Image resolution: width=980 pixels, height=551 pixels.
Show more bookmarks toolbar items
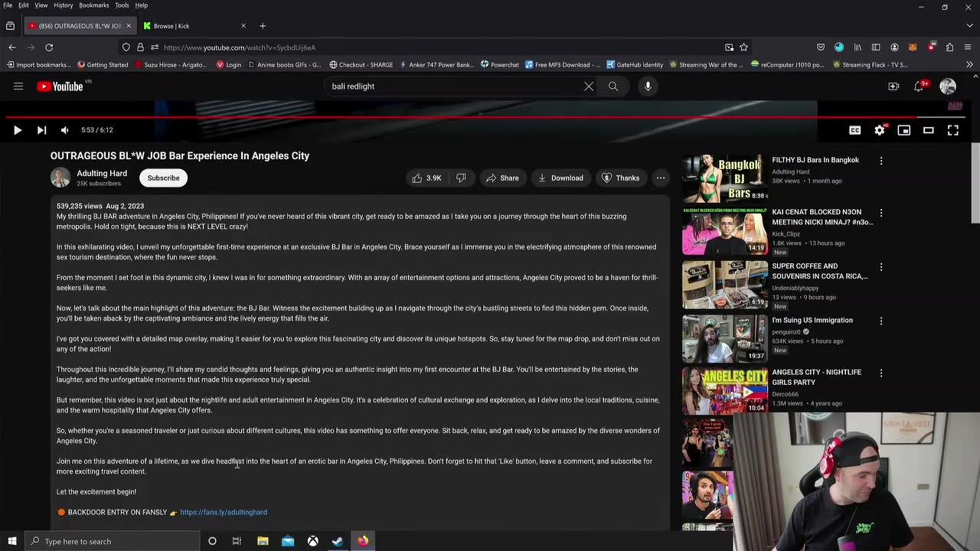pos(969,65)
